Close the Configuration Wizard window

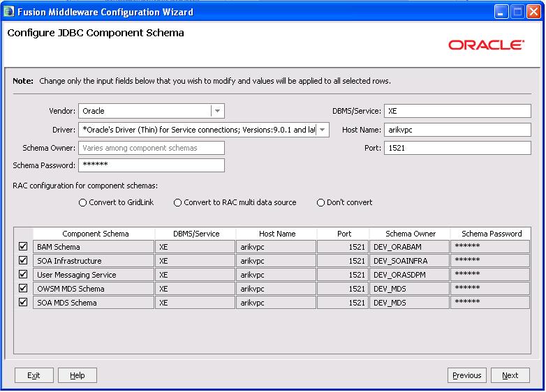click(x=534, y=12)
